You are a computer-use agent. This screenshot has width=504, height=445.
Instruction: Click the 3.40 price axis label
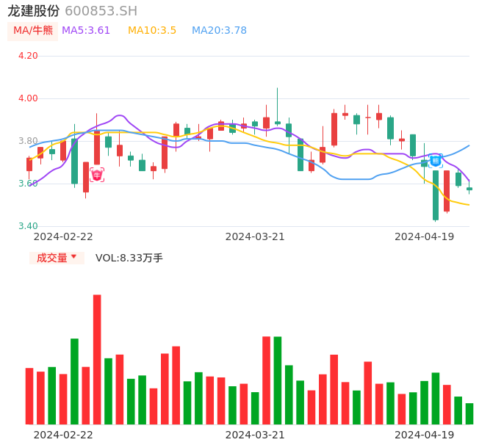pyautogui.click(x=28, y=226)
